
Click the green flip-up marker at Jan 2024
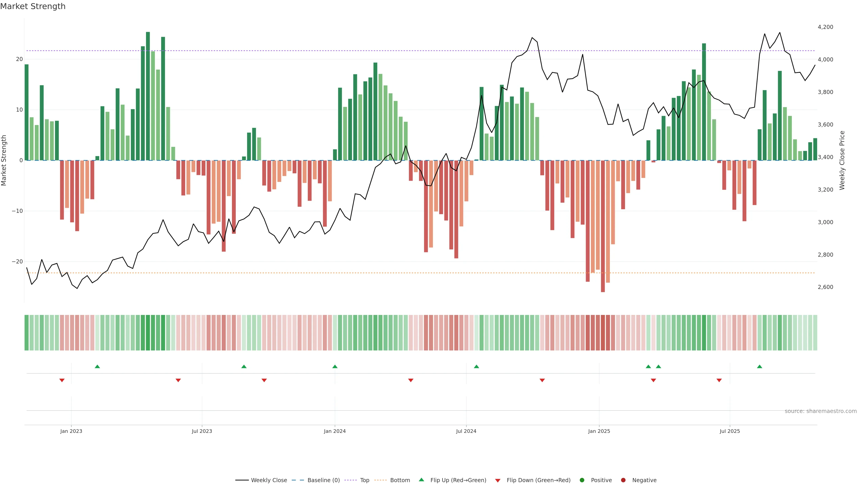[335, 366]
